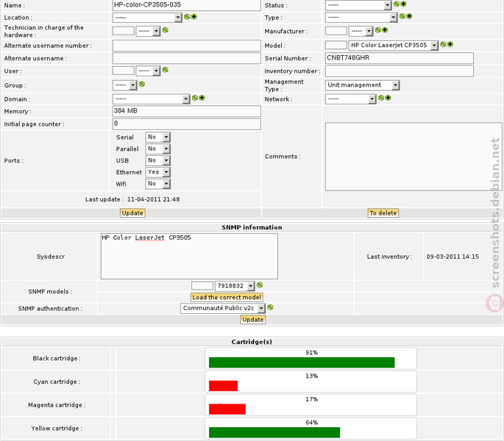The height and width of the screenshot is (441, 504).
Task: Click the Cyan cartridge 13% level bar
Action: tap(223, 386)
